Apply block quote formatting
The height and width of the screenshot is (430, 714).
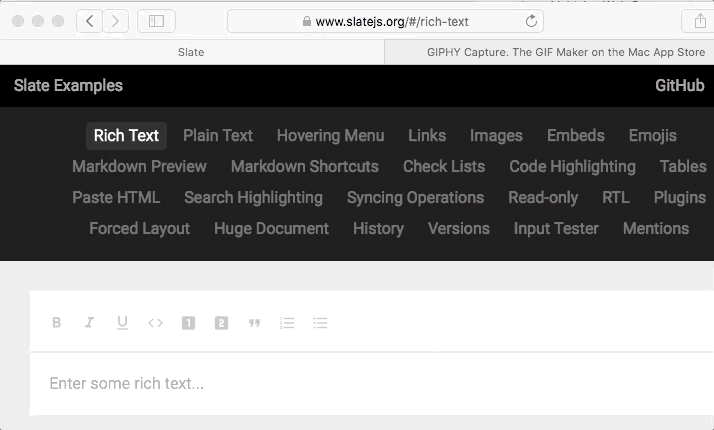[254, 323]
